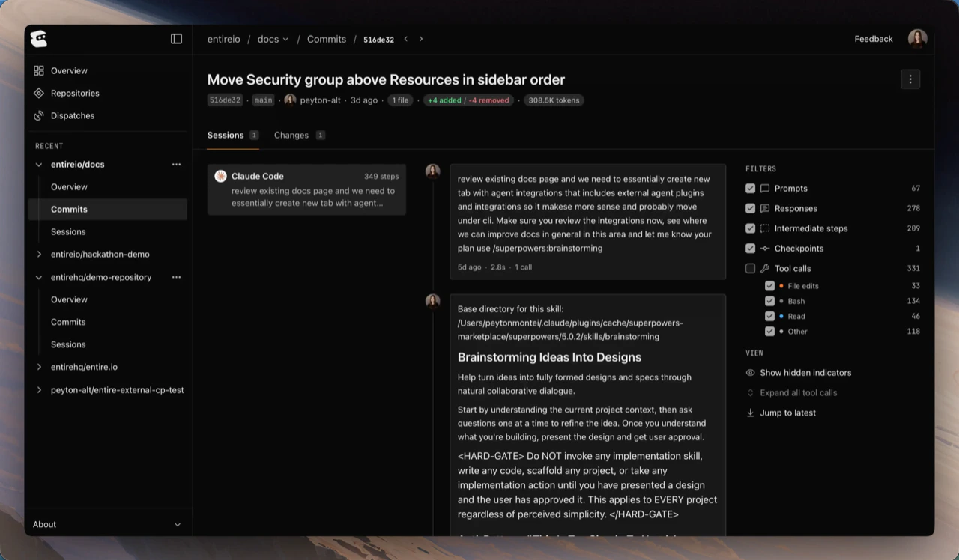This screenshot has height=560, width=959.
Task: Toggle the Responses filter checkbox
Action: tap(750, 208)
